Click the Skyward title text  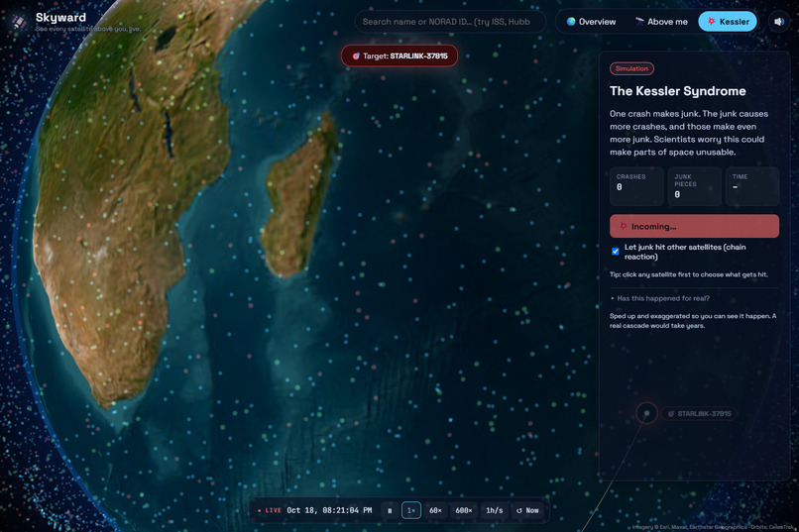click(60, 17)
